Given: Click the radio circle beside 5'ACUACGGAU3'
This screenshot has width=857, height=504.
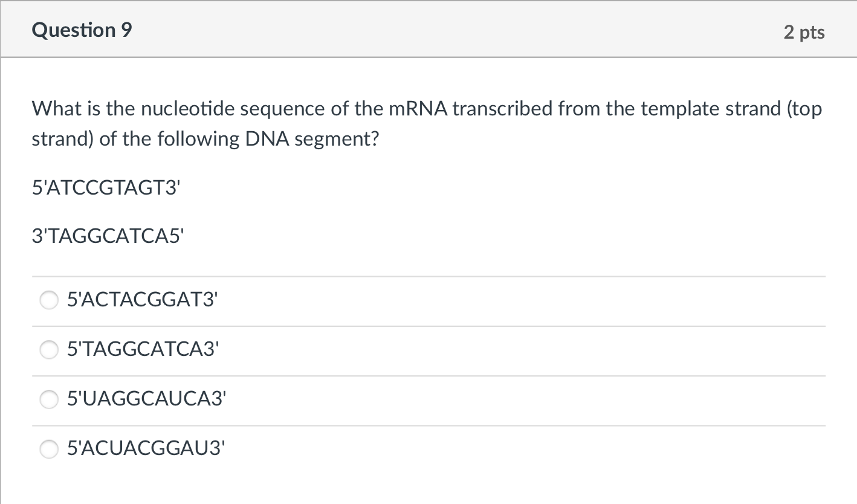Looking at the screenshot, I should click(x=49, y=449).
